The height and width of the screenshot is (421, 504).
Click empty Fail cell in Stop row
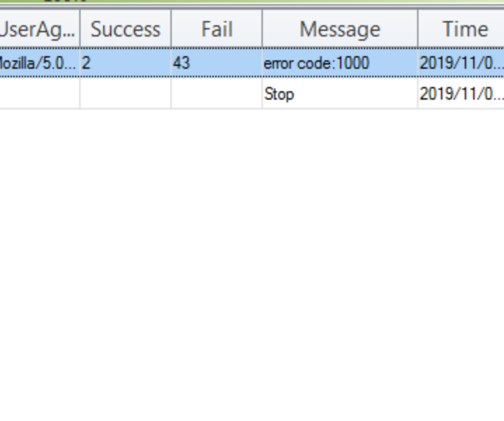click(217, 94)
